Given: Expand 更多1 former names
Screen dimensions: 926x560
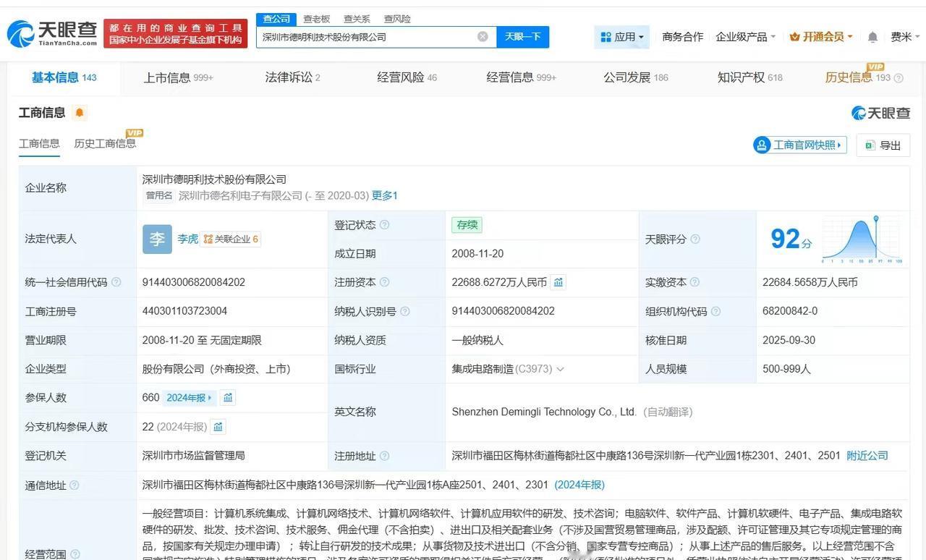Looking at the screenshot, I should click(x=385, y=195).
